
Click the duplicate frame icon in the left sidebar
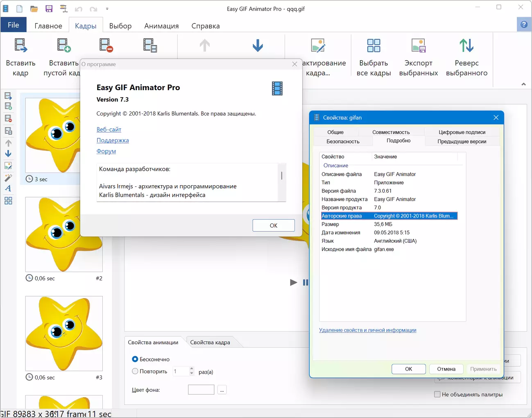pos(8,131)
